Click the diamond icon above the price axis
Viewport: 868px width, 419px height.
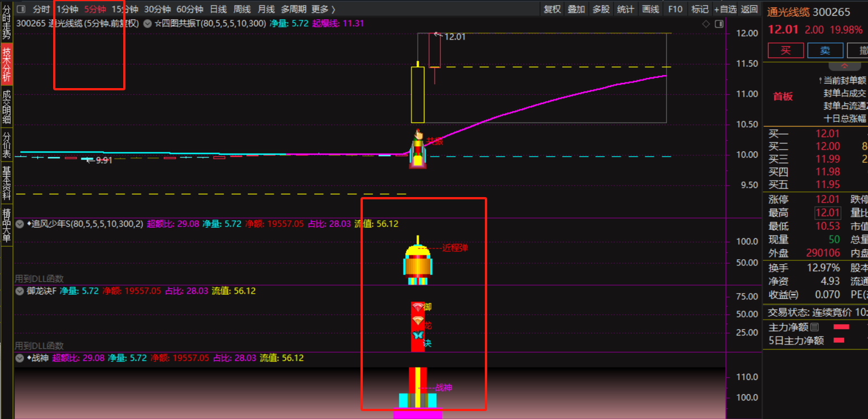pos(705,24)
